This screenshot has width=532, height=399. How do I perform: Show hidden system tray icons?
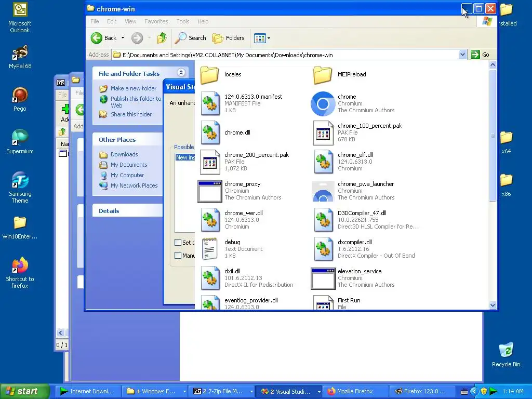click(x=474, y=391)
